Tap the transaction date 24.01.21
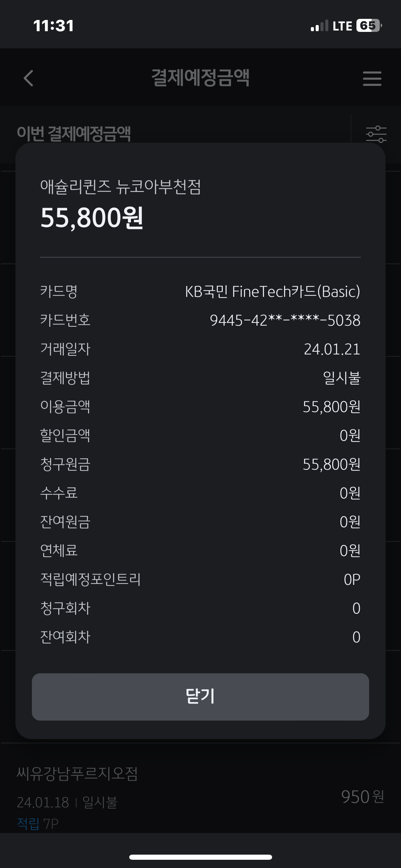Image resolution: width=401 pixels, height=868 pixels. 332,349
